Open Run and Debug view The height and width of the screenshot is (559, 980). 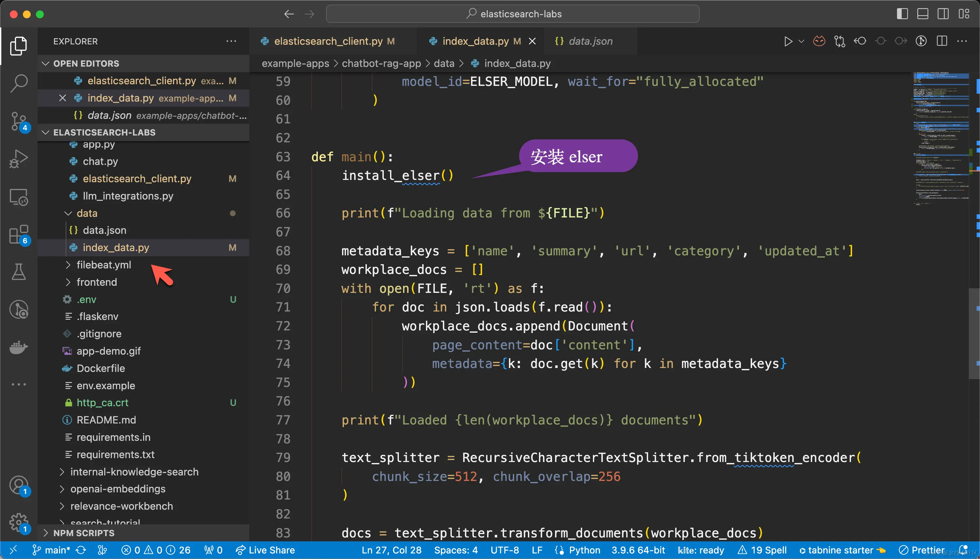(x=18, y=159)
